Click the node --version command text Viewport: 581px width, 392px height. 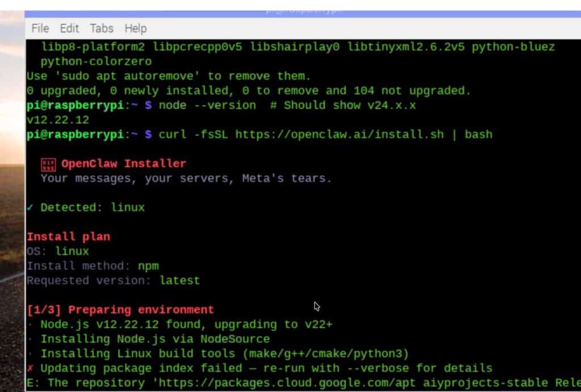point(207,105)
